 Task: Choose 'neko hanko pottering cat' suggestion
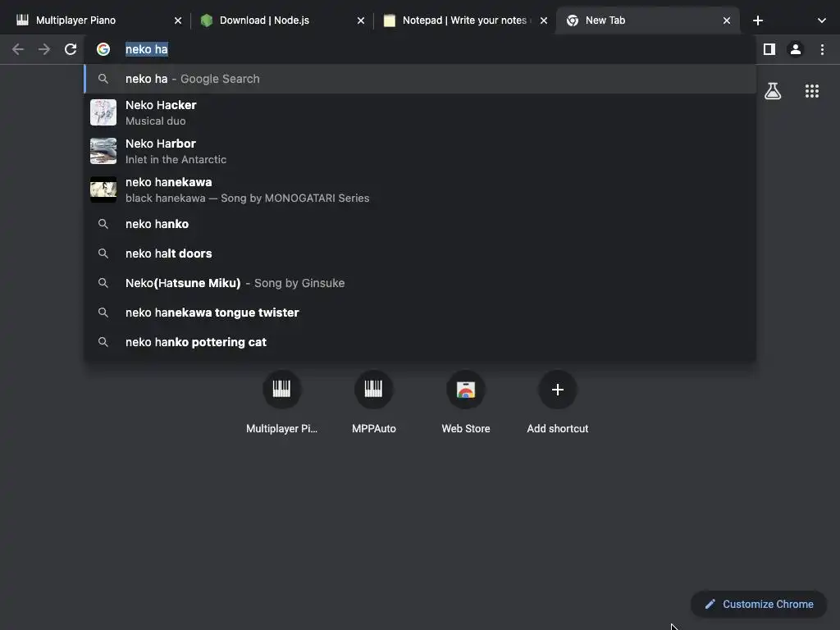[x=420, y=342]
